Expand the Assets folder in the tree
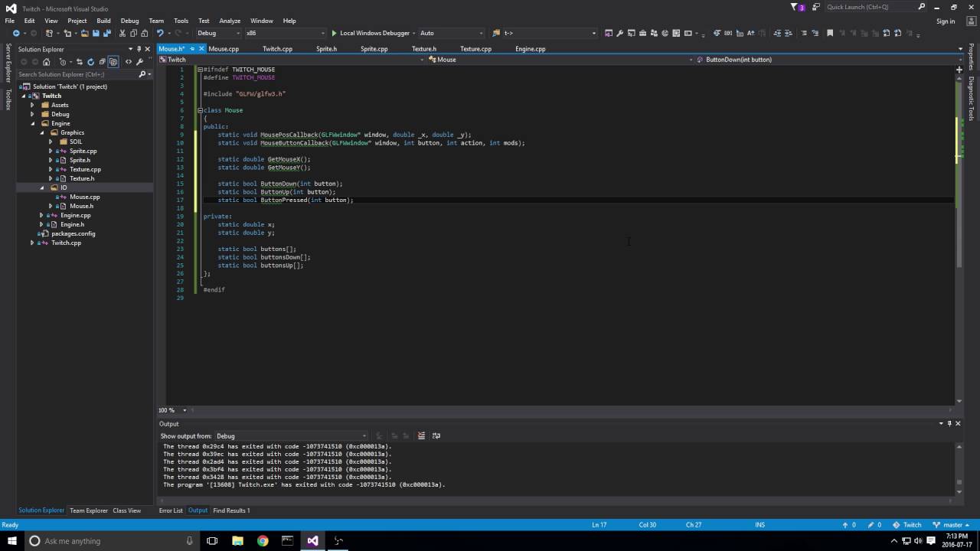The image size is (980, 551). click(x=32, y=105)
